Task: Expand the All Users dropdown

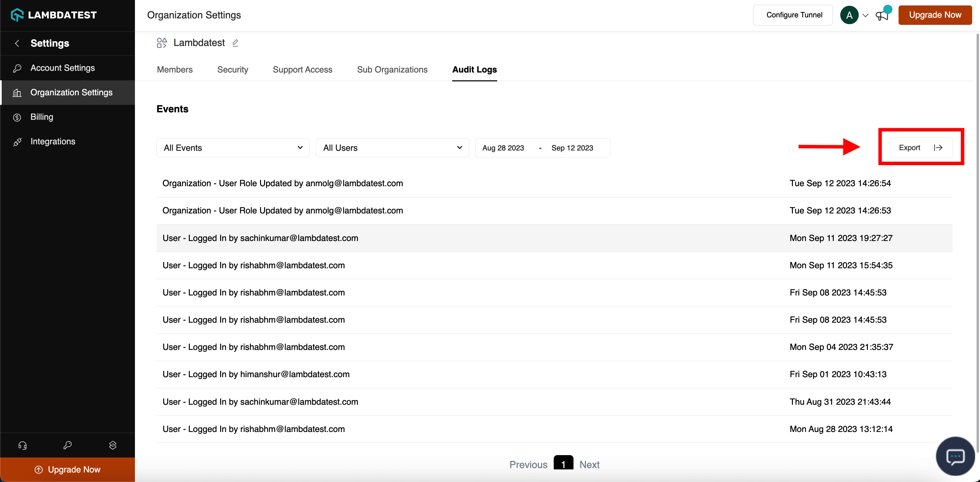Action: pos(392,148)
